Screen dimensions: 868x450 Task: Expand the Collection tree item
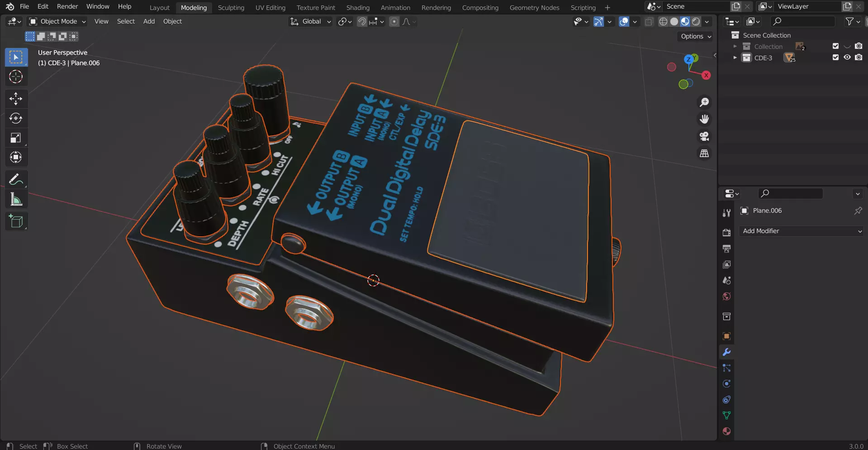click(x=735, y=46)
